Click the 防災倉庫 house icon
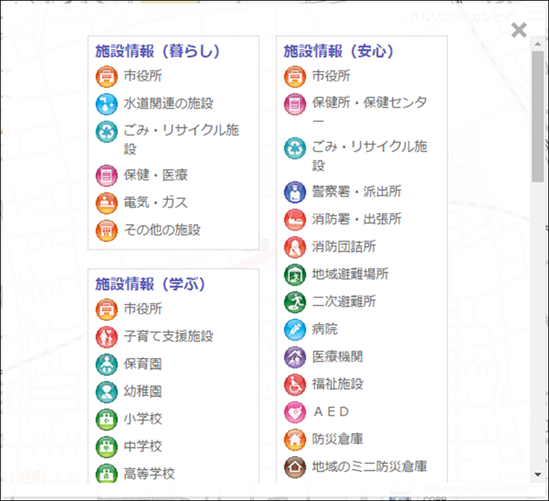 click(295, 439)
